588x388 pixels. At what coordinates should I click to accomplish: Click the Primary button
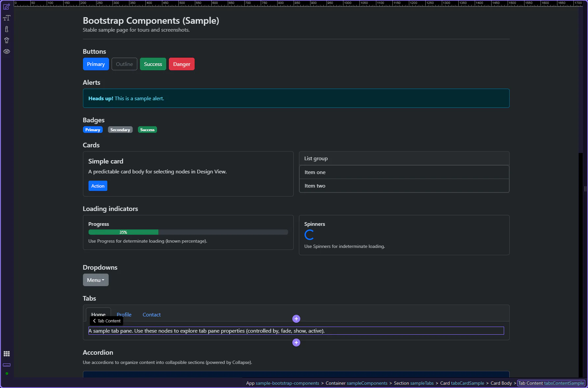96,64
